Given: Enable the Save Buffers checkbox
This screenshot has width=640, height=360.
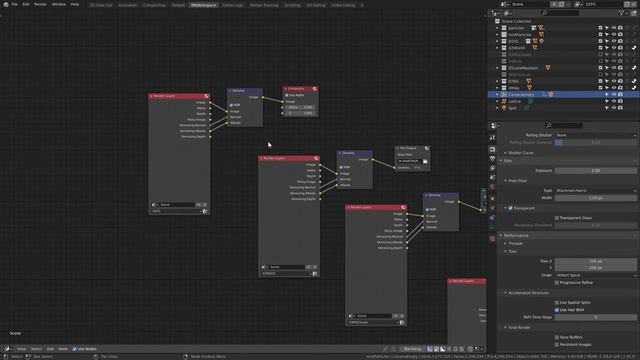Looking at the screenshot, I should tap(557, 337).
